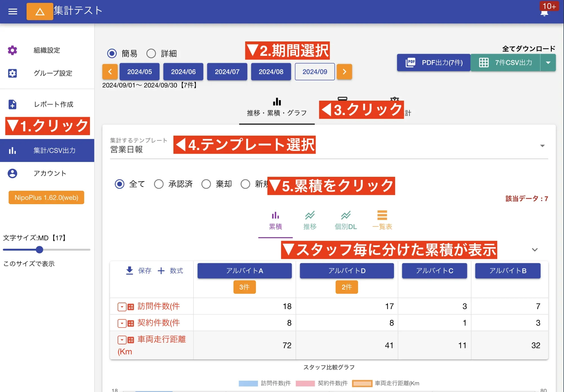Switch to the 一覧表 tab
Image resolution: width=564 pixels, height=392 pixels.
pyautogui.click(x=382, y=220)
